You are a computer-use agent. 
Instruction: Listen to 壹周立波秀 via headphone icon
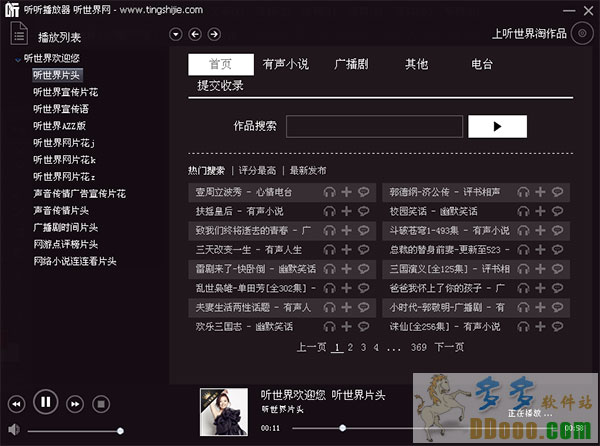point(329,192)
